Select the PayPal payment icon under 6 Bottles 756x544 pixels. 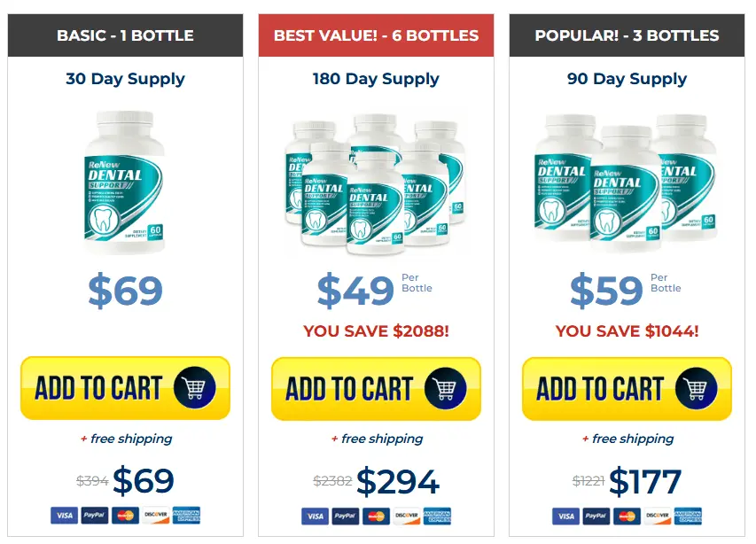point(344,516)
